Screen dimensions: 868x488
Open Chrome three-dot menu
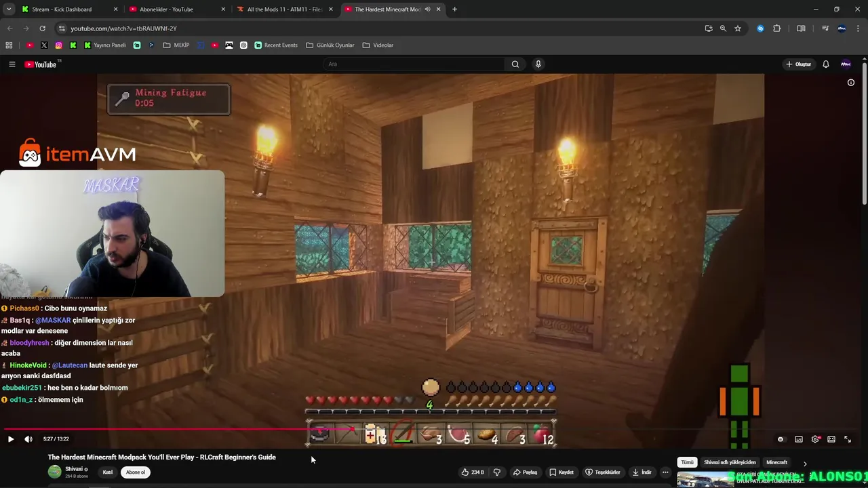click(x=859, y=28)
